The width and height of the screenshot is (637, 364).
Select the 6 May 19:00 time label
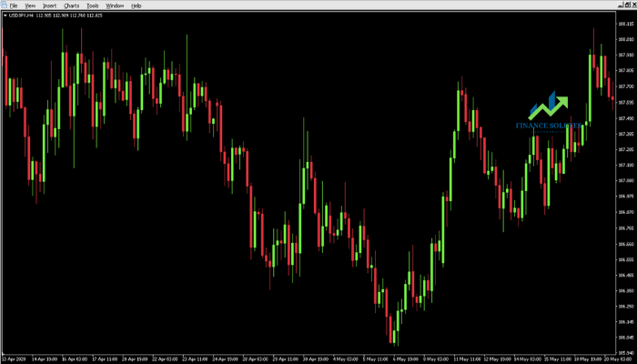(x=403, y=359)
